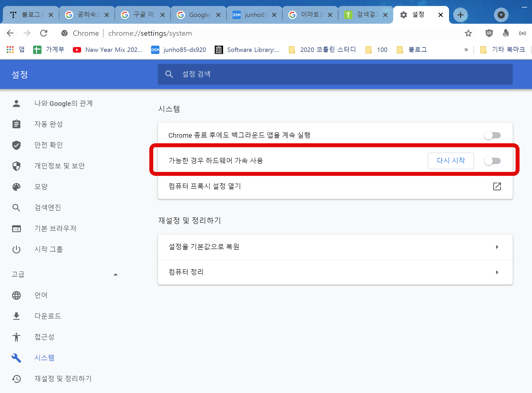
Task: Open proxy settings external link icon
Action: [497, 186]
